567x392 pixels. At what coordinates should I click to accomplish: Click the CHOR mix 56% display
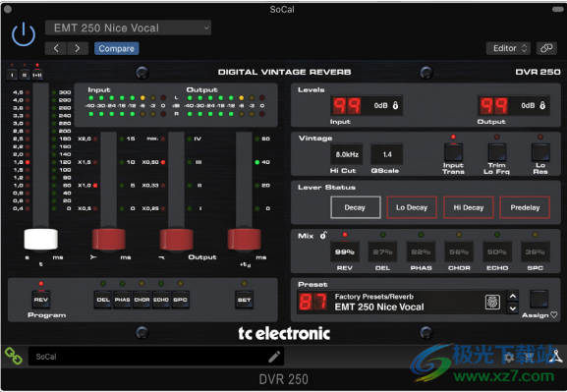[x=459, y=252]
